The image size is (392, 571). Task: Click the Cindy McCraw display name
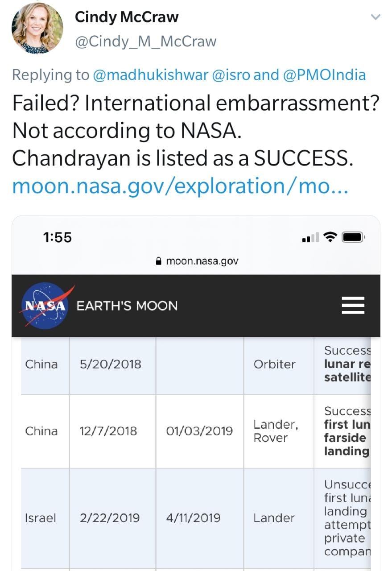tap(126, 17)
